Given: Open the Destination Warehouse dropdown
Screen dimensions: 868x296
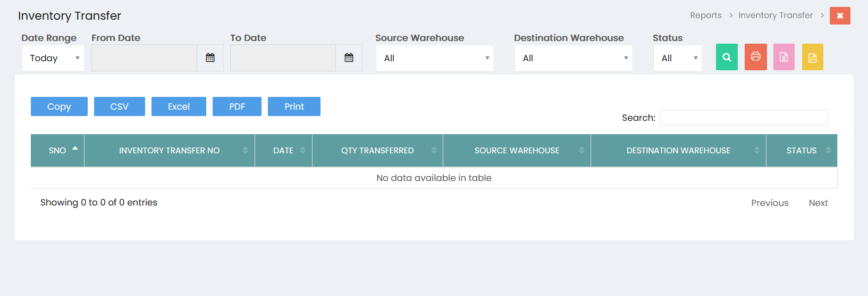Looking at the screenshot, I should (574, 58).
